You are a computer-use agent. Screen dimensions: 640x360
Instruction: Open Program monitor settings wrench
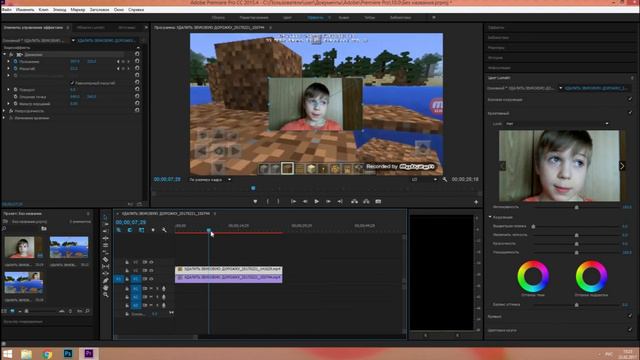(x=444, y=179)
